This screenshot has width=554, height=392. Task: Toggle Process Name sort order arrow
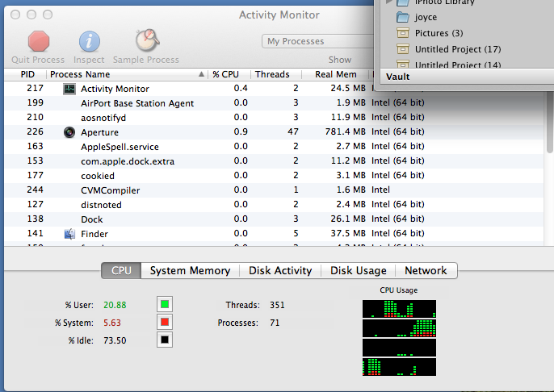click(201, 74)
